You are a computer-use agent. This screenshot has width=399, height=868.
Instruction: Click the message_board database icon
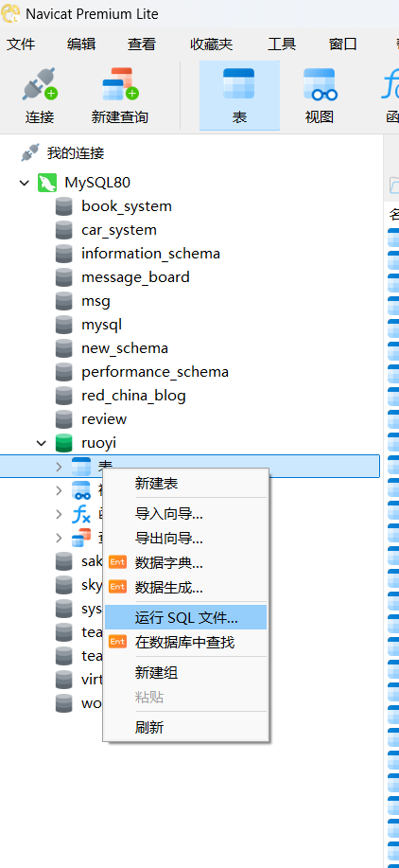coord(64,277)
